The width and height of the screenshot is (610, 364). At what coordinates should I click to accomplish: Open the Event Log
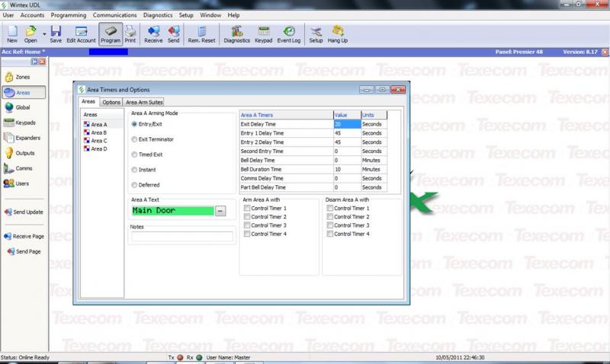pos(289,34)
